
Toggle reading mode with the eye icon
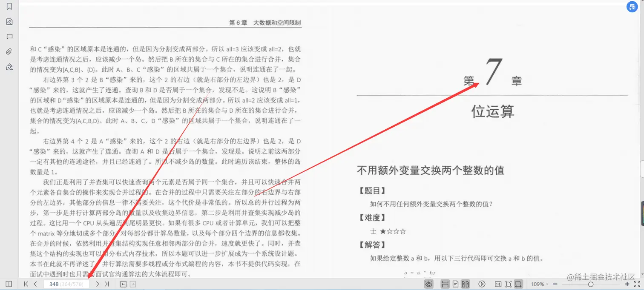(429, 284)
